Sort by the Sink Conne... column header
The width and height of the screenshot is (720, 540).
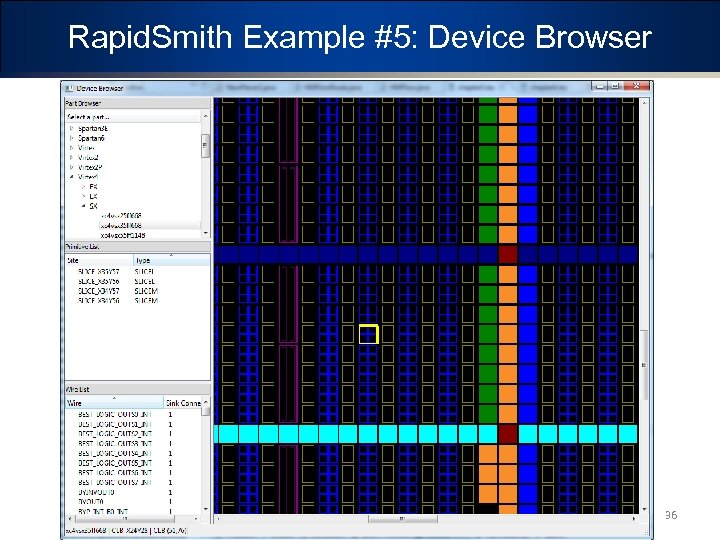(x=183, y=403)
